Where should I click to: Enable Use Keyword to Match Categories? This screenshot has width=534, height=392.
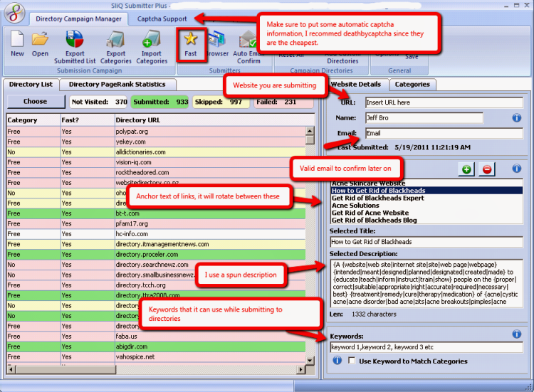click(x=352, y=361)
